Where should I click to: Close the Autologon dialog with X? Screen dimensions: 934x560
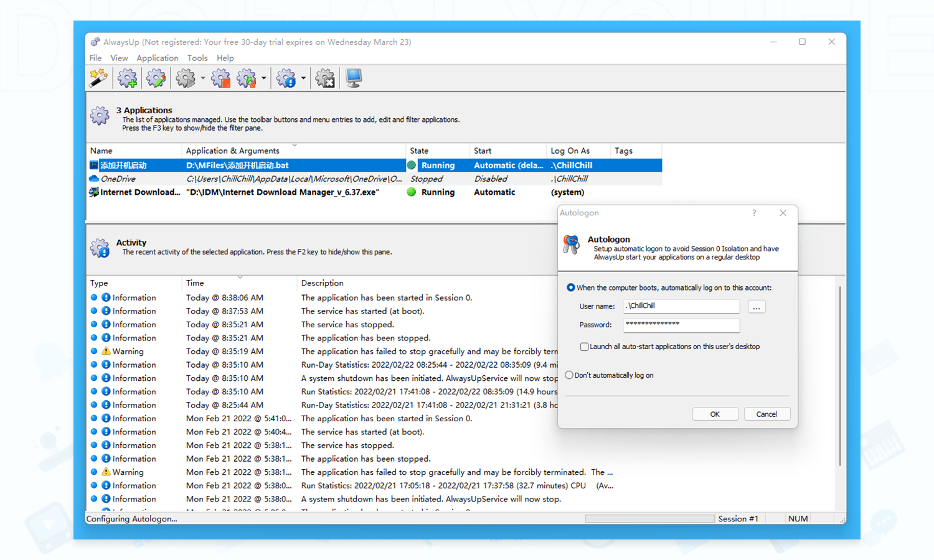(x=783, y=213)
